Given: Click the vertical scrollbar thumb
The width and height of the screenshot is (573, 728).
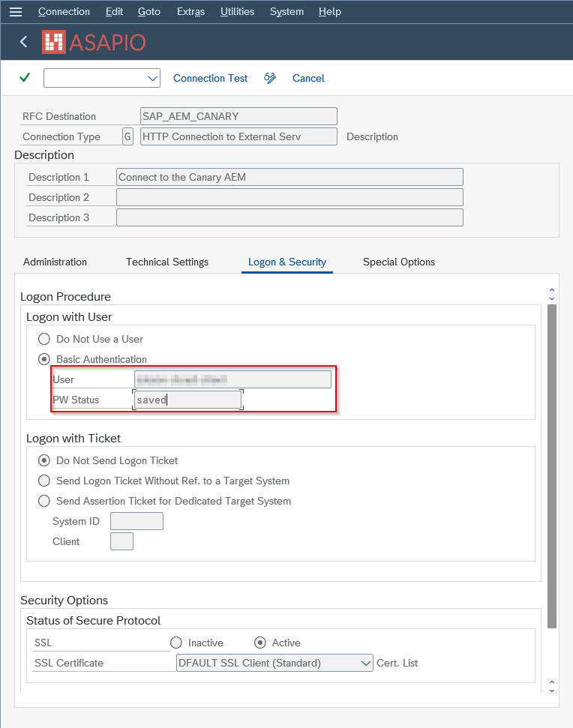Looking at the screenshot, I should pyautogui.click(x=552, y=466).
